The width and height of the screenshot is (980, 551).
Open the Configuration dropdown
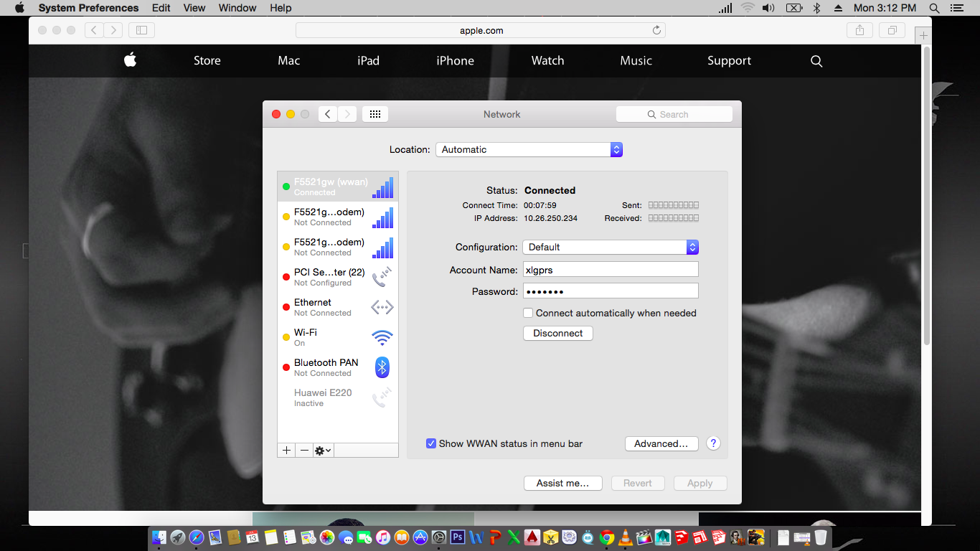click(x=610, y=247)
